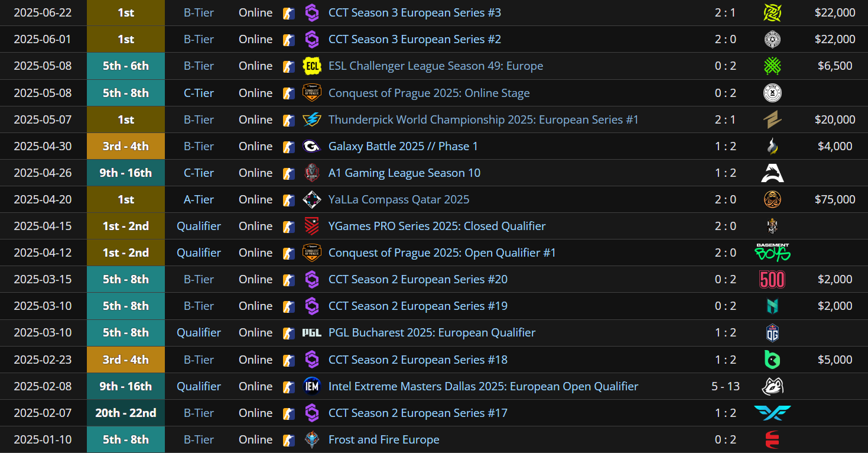Open CCT Season 3 European Series #3 link
This screenshot has height=453, width=868.
coord(415,12)
